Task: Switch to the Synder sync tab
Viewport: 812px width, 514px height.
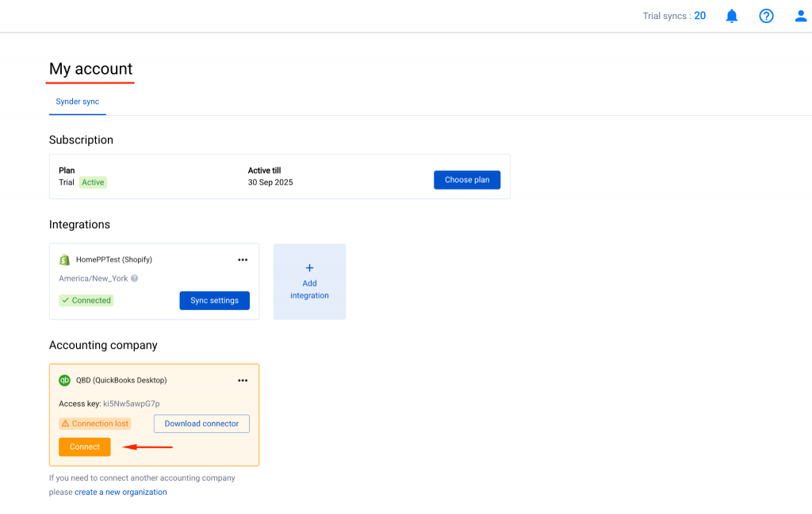Action: pyautogui.click(x=77, y=102)
